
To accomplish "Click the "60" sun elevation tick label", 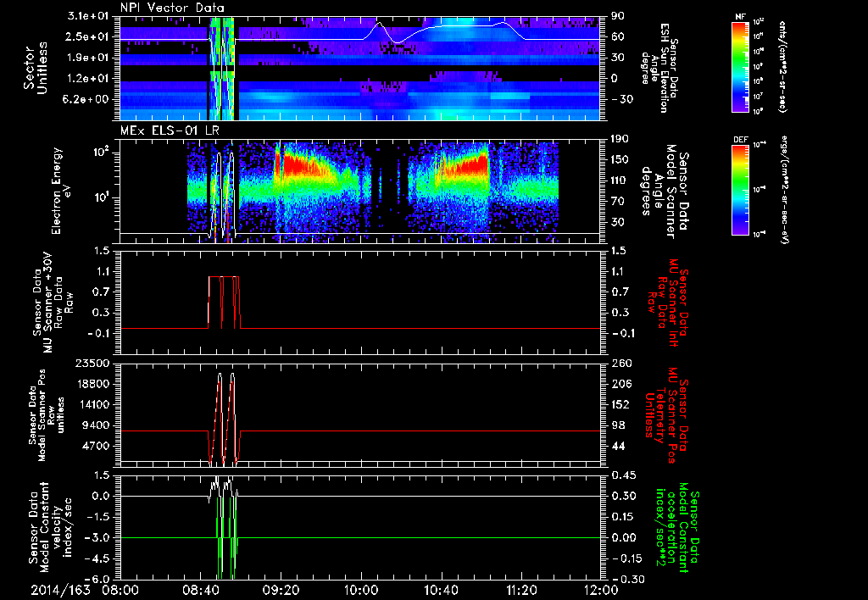I will [x=618, y=36].
